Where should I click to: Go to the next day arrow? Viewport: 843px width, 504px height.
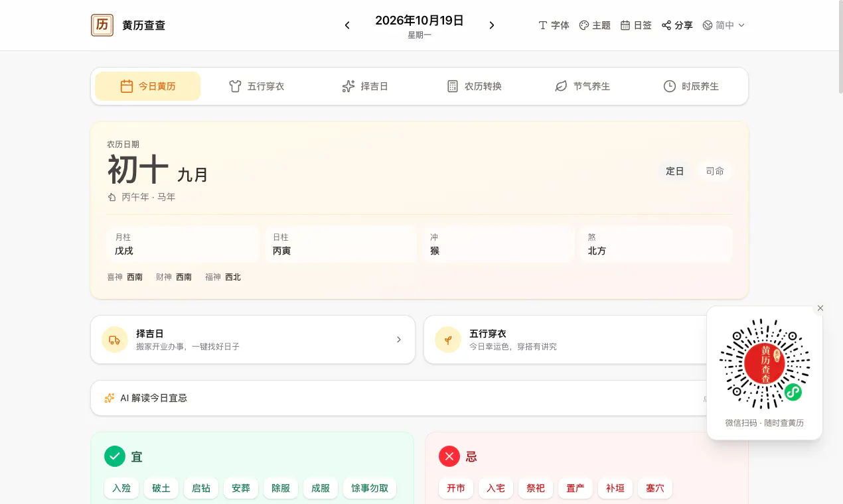[492, 25]
